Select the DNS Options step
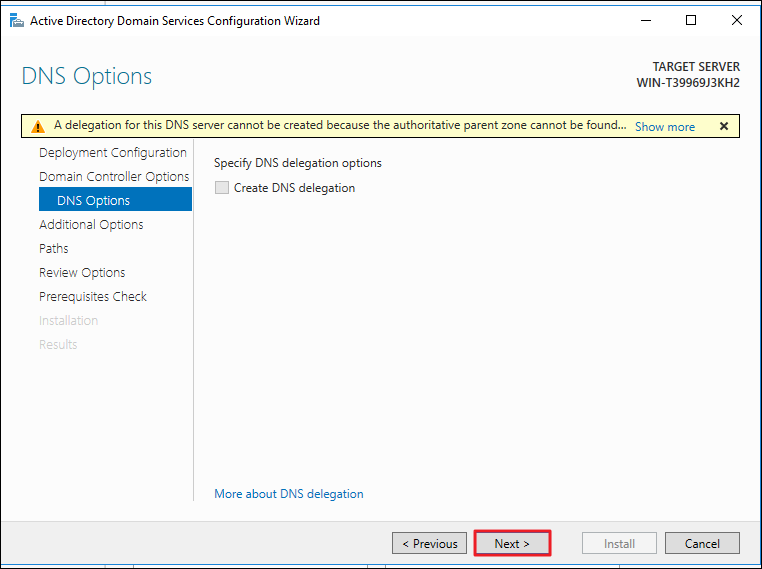 click(115, 200)
